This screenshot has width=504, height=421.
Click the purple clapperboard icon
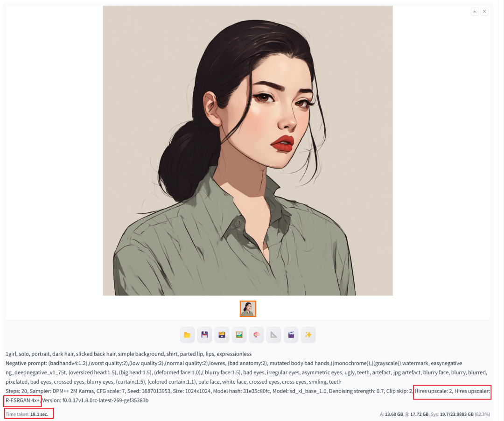point(291,335)
